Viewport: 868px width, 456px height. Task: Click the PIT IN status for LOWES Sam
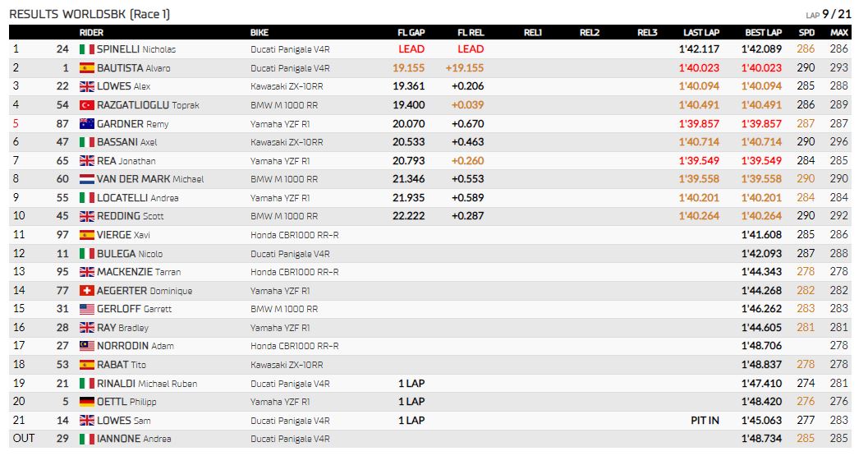click(x=705, y=421)
